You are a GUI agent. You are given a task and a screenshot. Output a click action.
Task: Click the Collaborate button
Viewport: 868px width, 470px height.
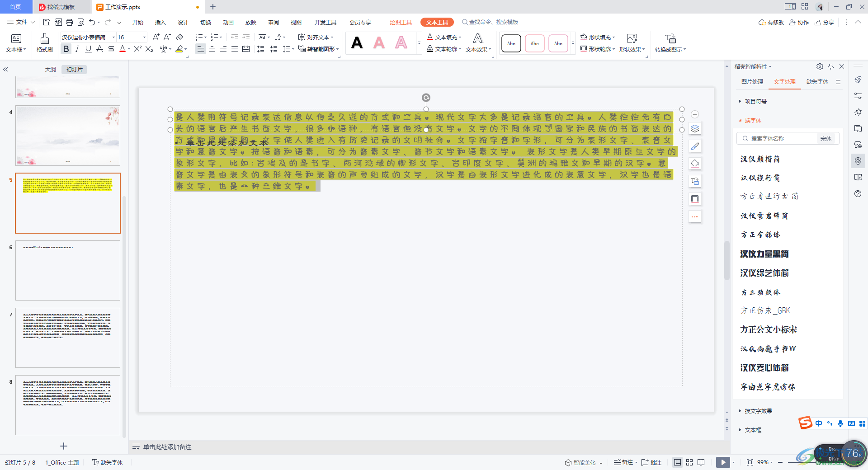point(799,22)
